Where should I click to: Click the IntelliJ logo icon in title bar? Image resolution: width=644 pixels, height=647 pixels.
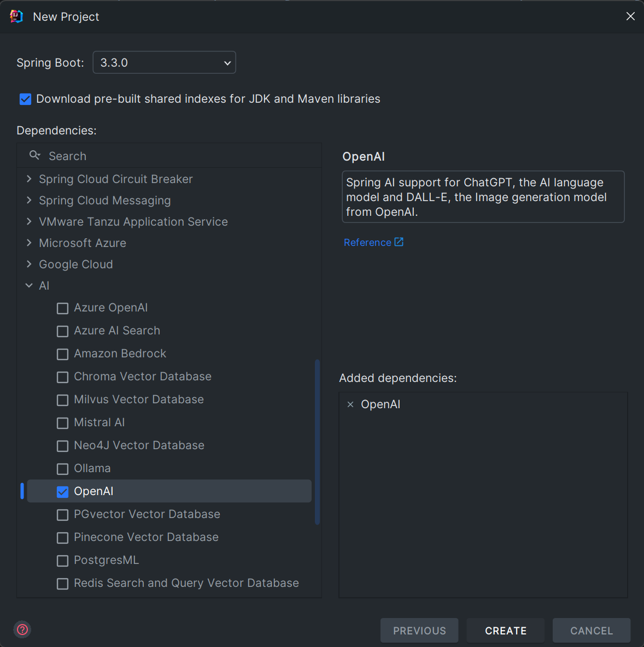tap(16, 16)
